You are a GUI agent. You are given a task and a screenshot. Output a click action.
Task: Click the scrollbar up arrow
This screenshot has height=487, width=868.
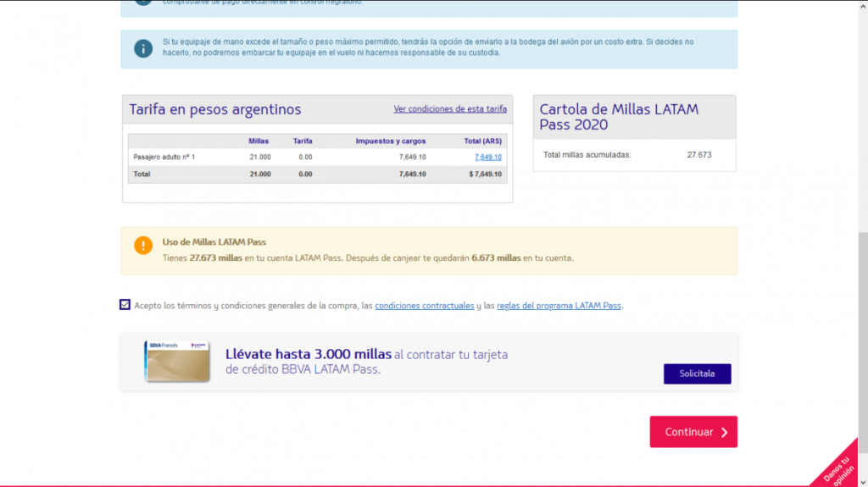click(863, 5)
